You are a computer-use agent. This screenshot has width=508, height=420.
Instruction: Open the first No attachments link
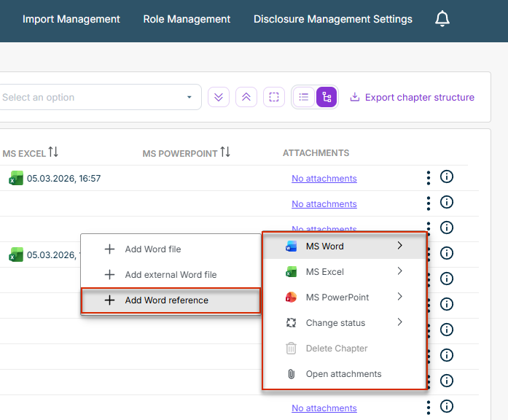324,178
